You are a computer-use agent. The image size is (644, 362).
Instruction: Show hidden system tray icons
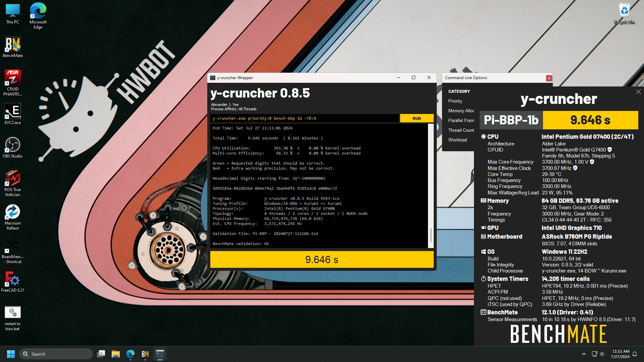[x=584, y=354]
